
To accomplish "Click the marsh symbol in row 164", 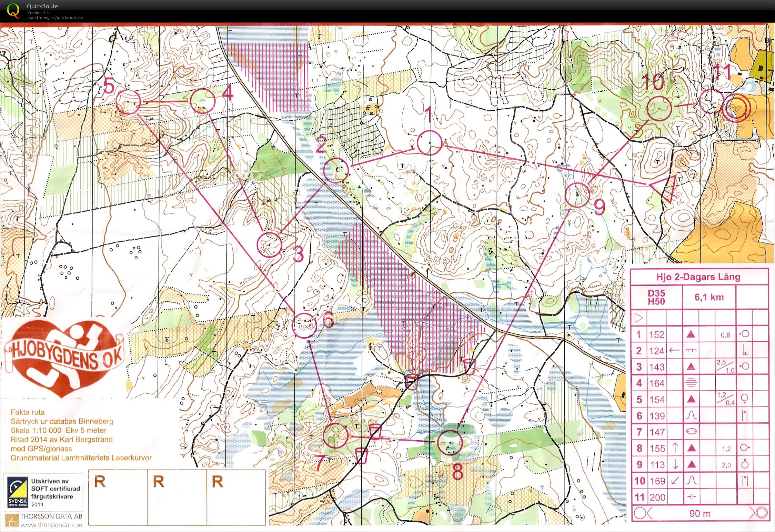I will click(x=691, y=383).
